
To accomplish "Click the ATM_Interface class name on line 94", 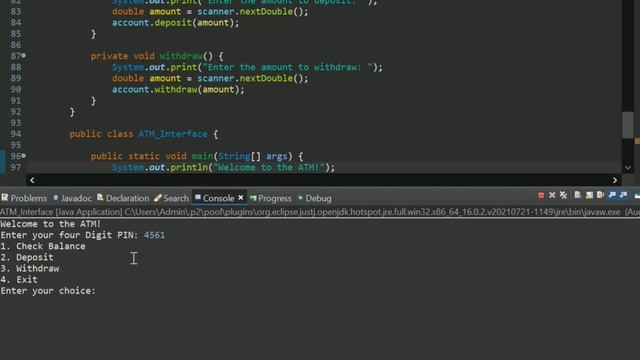I will coord(173,134).
